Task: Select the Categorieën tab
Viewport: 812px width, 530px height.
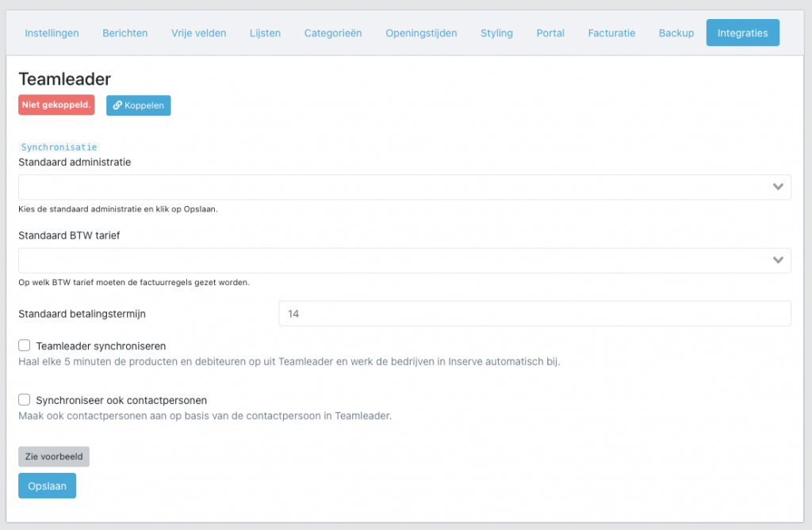Action: tap(333, 33)
